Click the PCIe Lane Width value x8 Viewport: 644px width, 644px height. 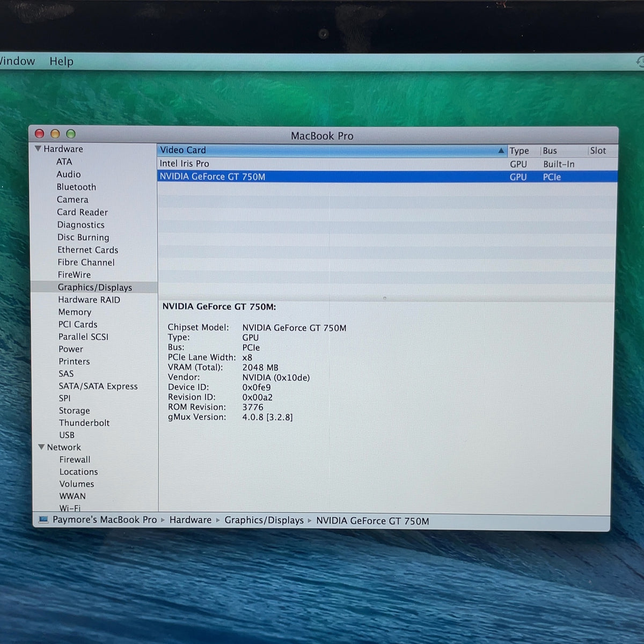pos(247,357)
